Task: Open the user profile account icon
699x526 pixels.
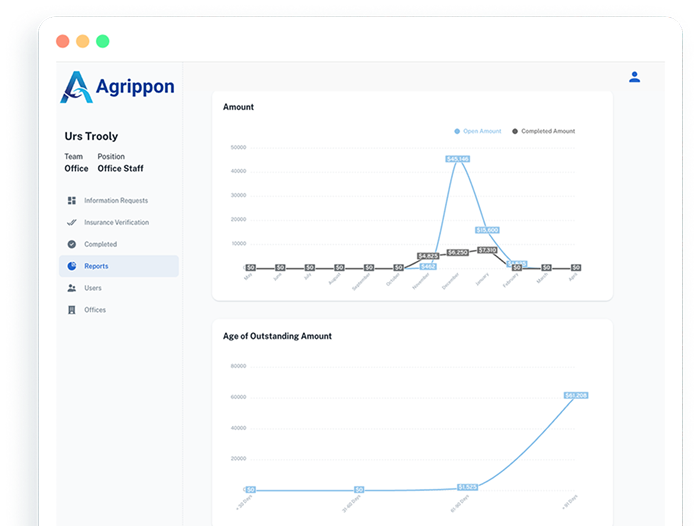Action: [x=634, y=77]
